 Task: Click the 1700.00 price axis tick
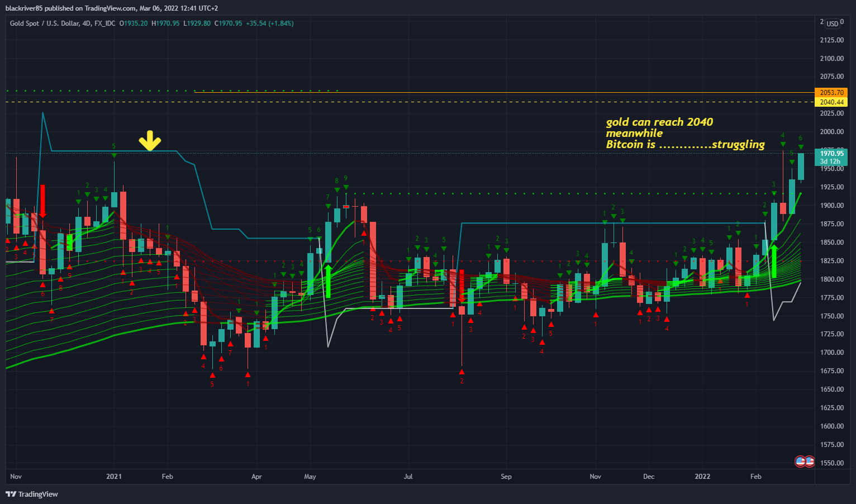pos(832,353)
